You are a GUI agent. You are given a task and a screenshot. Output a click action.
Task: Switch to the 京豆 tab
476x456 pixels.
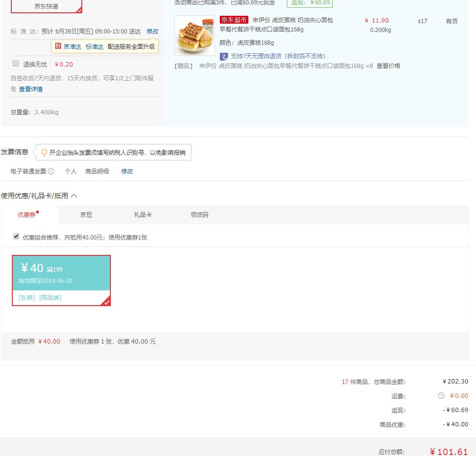pyautogui.click(x=86, y=215)
